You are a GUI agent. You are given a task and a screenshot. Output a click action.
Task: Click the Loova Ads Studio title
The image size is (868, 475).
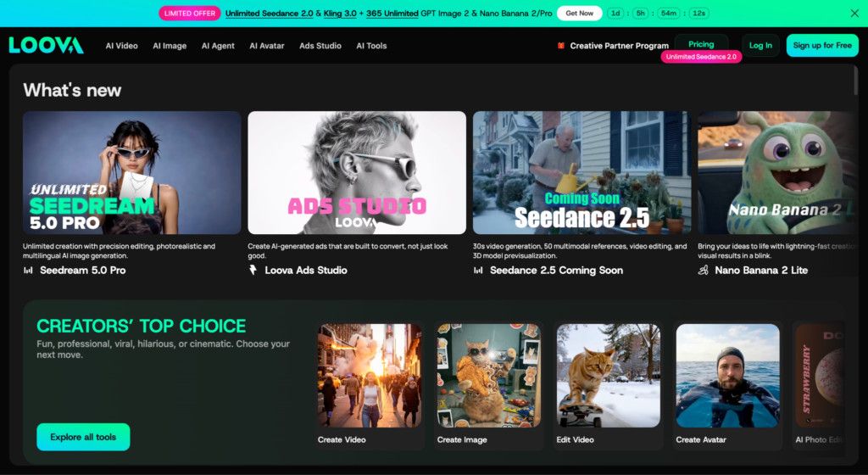click(305, 271)
